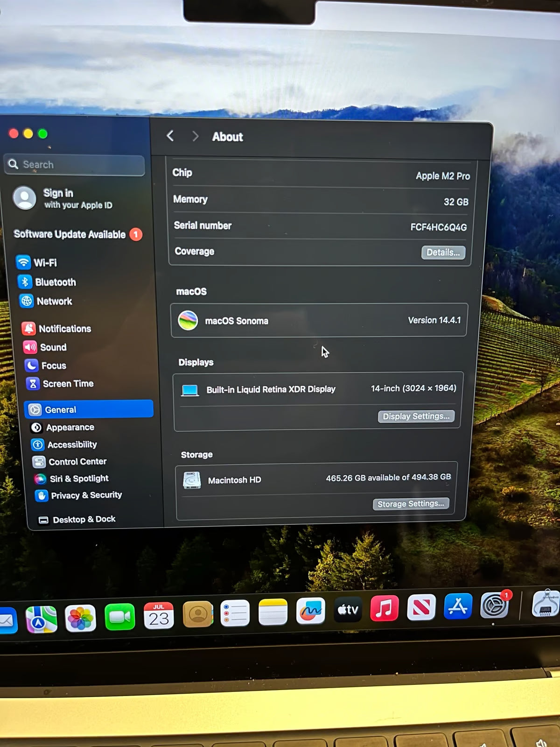Click the 14-inch (3024 × 1964) resolution text
Image resolution: width=560 pixels, height=747 pixels.
[413, 388]
